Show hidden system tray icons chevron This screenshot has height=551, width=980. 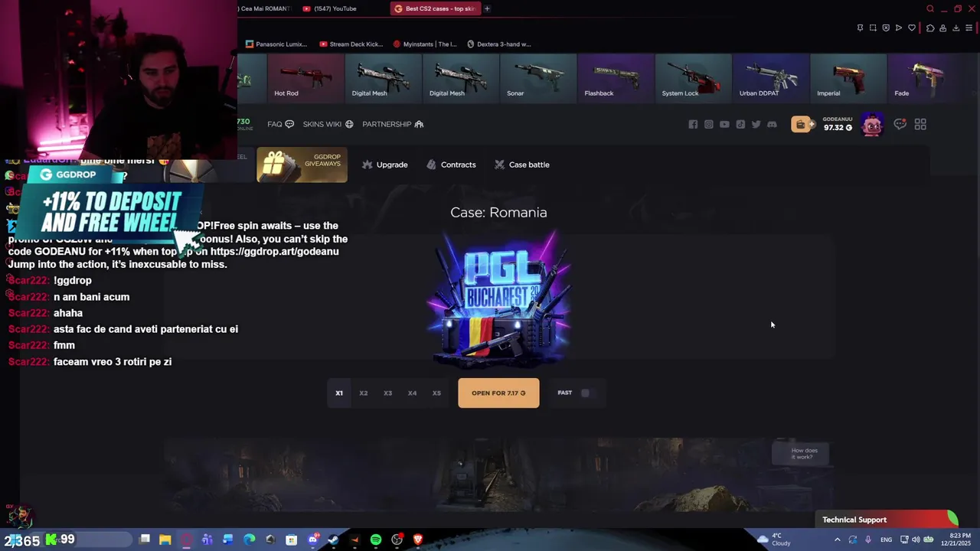(x=837, y=540)
